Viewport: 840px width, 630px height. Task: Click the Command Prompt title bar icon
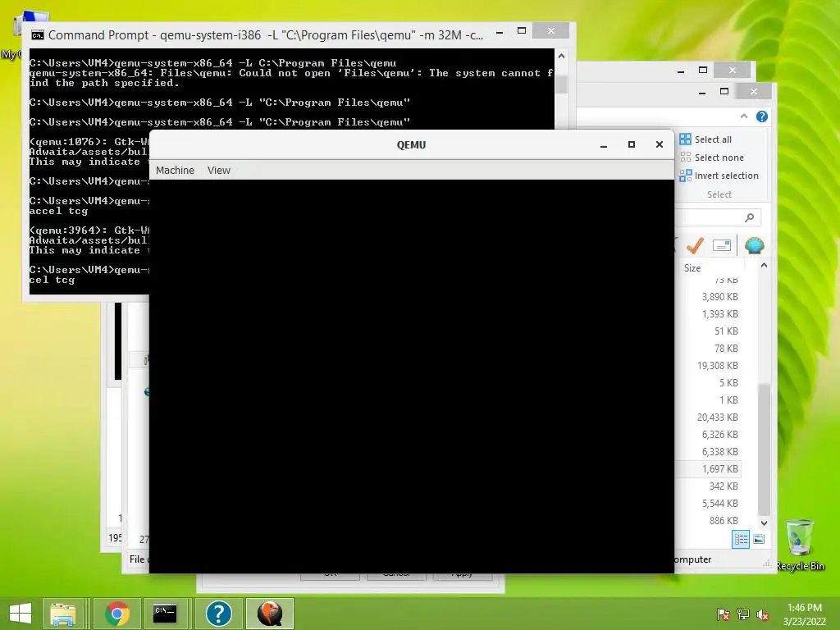tap(38, 35)
